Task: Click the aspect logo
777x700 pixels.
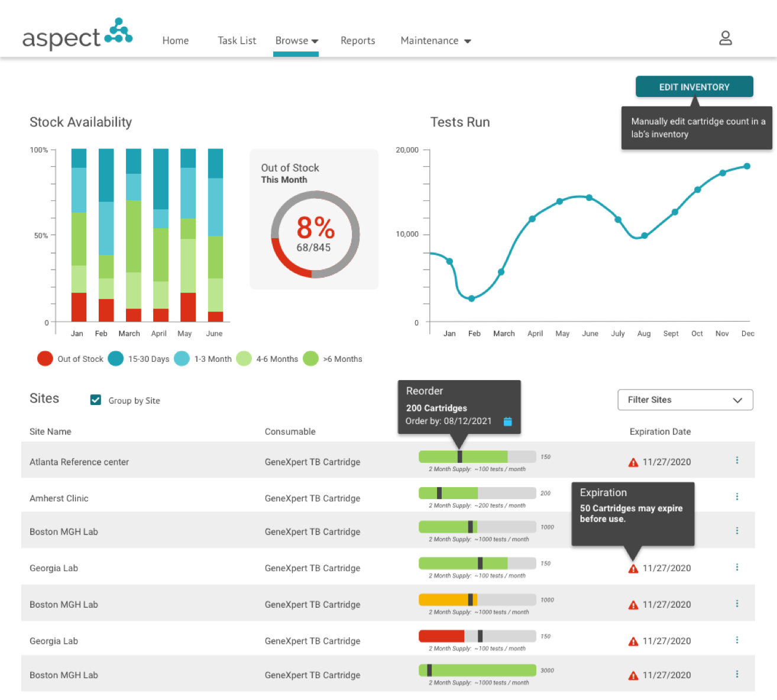Action: 77,35
